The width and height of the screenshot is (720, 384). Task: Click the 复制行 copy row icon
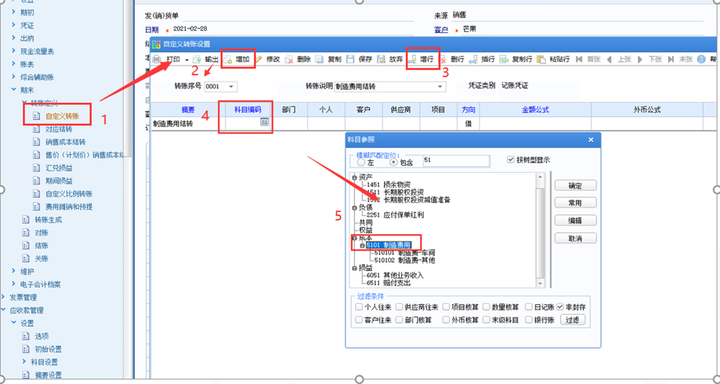coord(504,59)
